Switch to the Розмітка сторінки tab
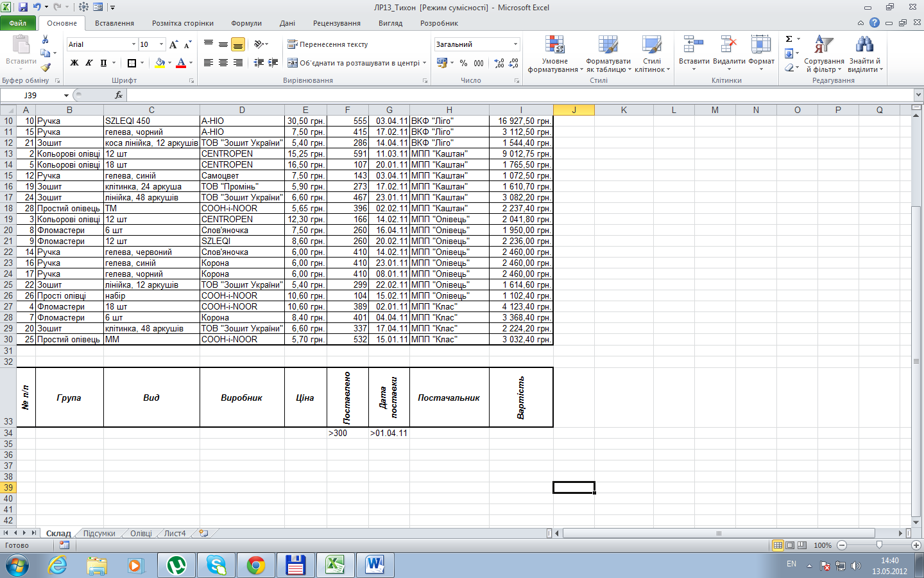The image size is (924, 578). 183,23
